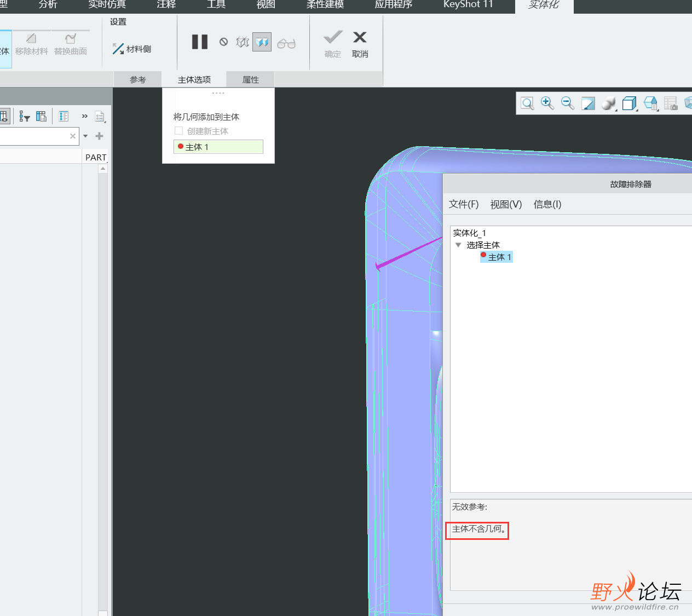Pause the feature with the pause icon
Image resolution: width=692 pixels, height=616 pixels.
[x=200, y=42]
